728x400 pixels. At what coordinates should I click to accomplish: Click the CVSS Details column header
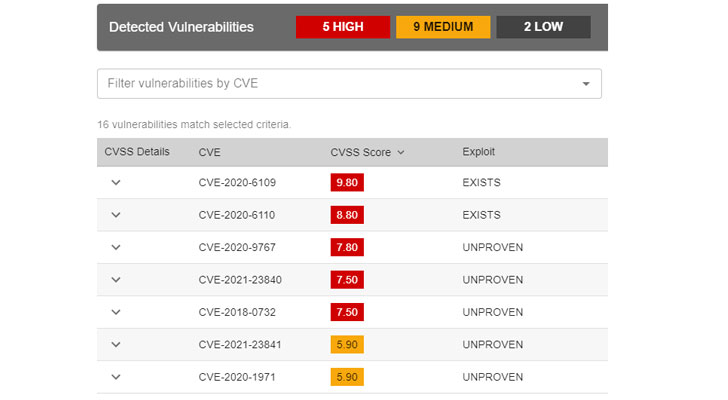[137, 152]
